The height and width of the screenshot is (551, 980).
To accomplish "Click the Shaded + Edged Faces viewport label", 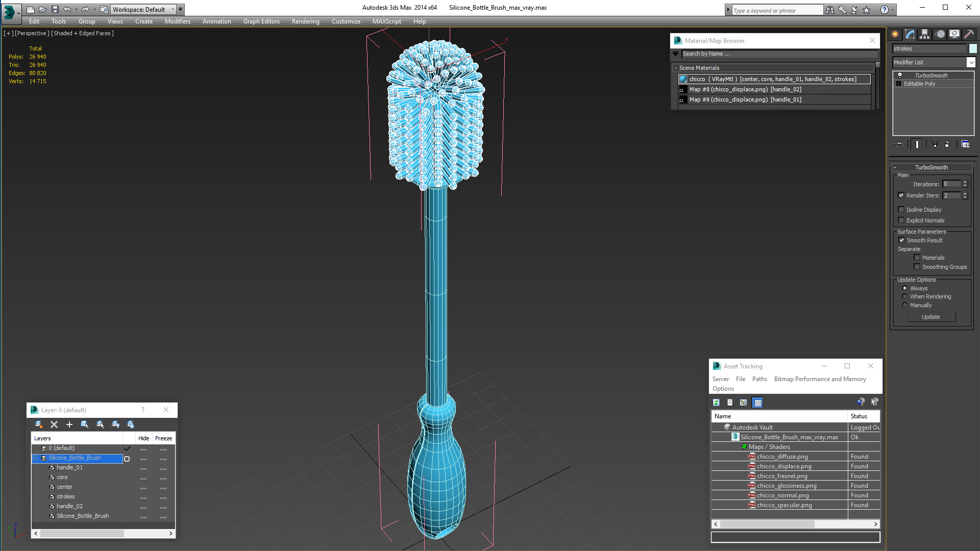I will tap(83, 33).
